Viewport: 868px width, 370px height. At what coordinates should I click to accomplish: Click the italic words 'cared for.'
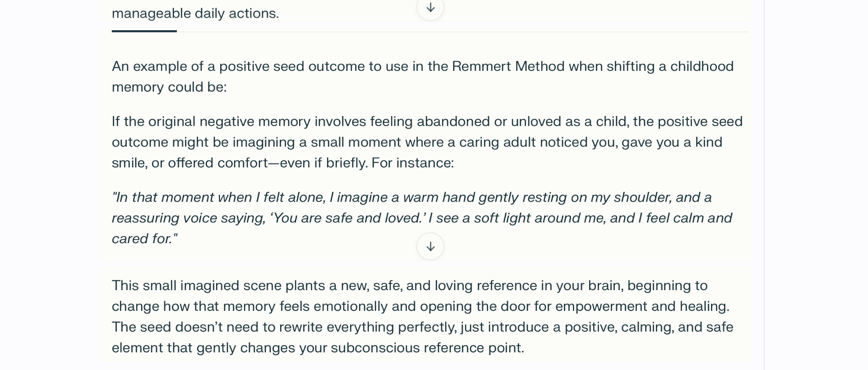pyautogui.click(x=144, y=239)
